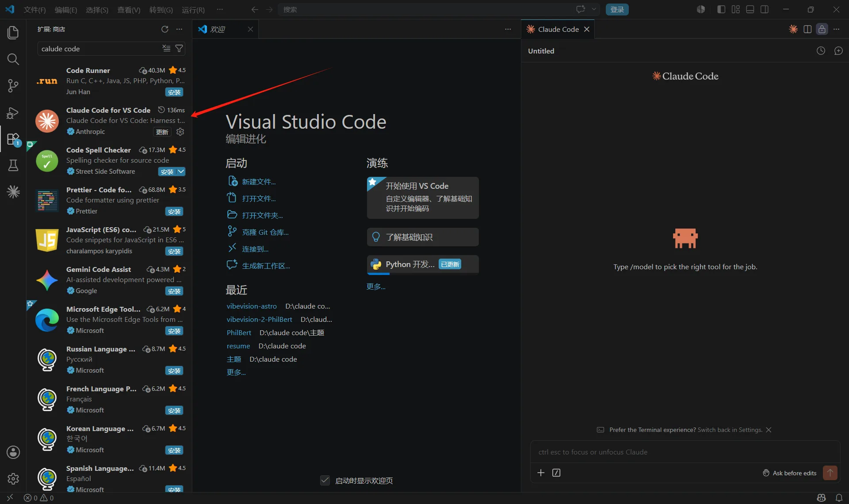The width and height of the screenshot is (849, 504).
Task: Open the Search view in activity bar
Action: pos(13,59)
